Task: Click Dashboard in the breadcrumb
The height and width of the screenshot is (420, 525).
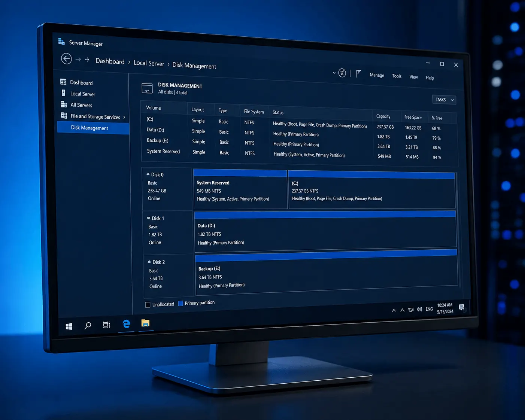Action: (x=110, y=61)
